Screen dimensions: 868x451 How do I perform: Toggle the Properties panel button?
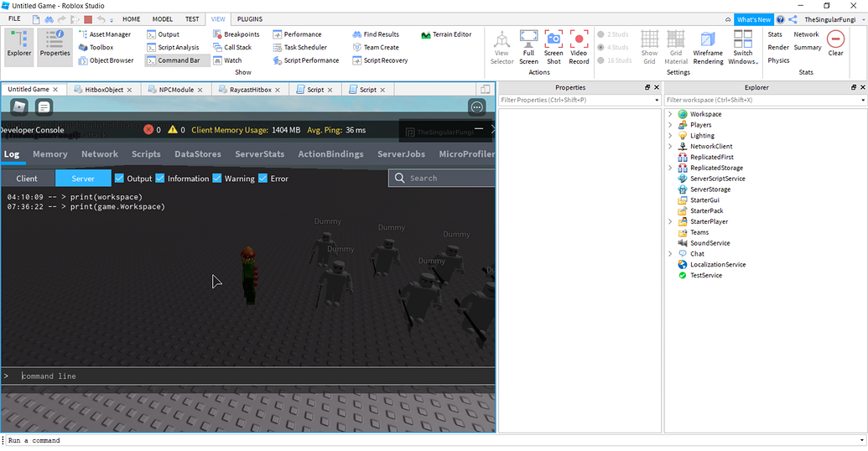pos(55,47)
